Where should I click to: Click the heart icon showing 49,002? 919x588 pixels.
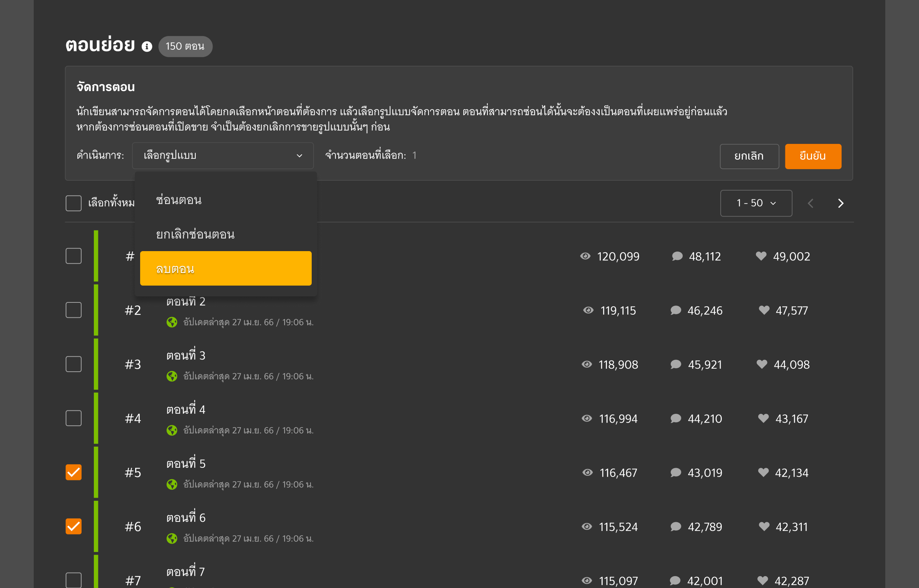pyautogui.click(x=761, y=256)
